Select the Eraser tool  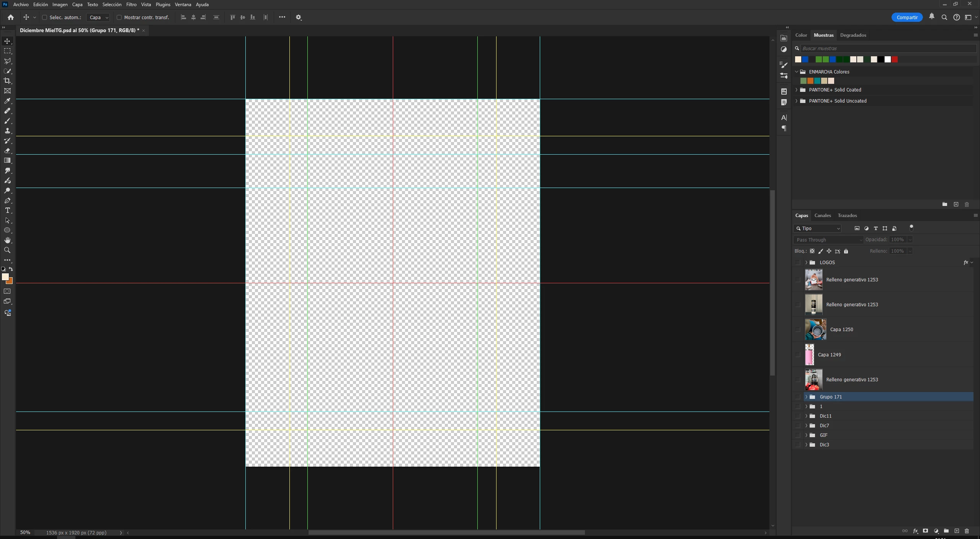(7, 151)
